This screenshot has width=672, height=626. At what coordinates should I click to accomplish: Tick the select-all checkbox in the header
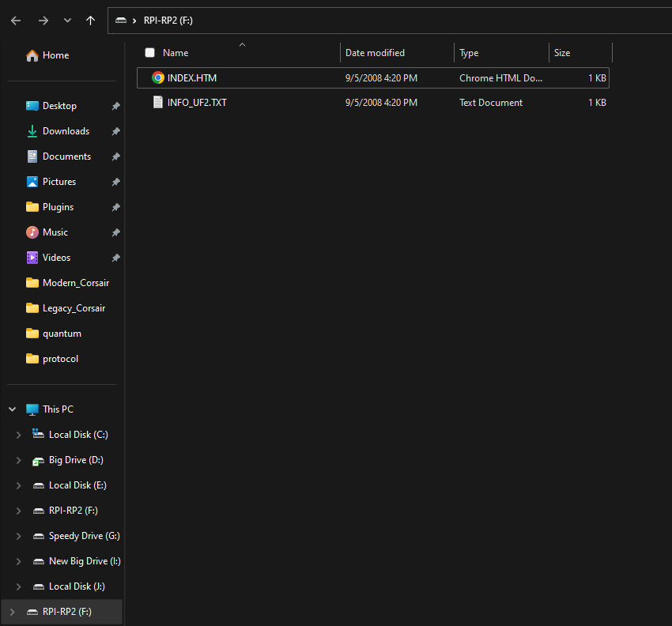click(x=149, y=53)
